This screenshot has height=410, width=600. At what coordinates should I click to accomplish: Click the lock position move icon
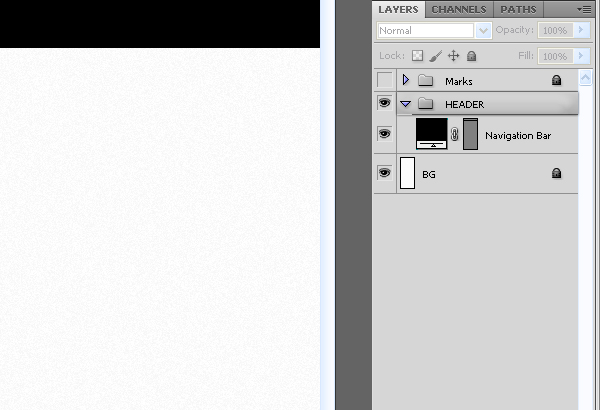tap(453, 56)
